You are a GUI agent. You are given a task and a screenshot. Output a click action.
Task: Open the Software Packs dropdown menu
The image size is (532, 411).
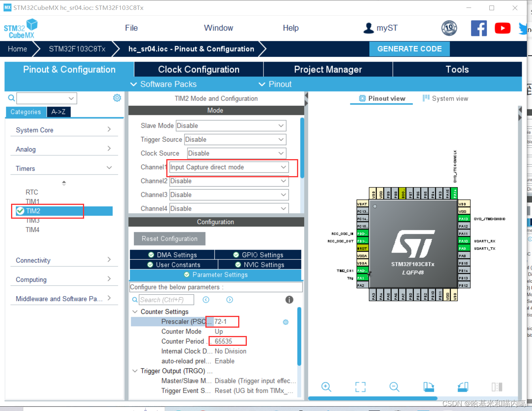tap(163, 84)
